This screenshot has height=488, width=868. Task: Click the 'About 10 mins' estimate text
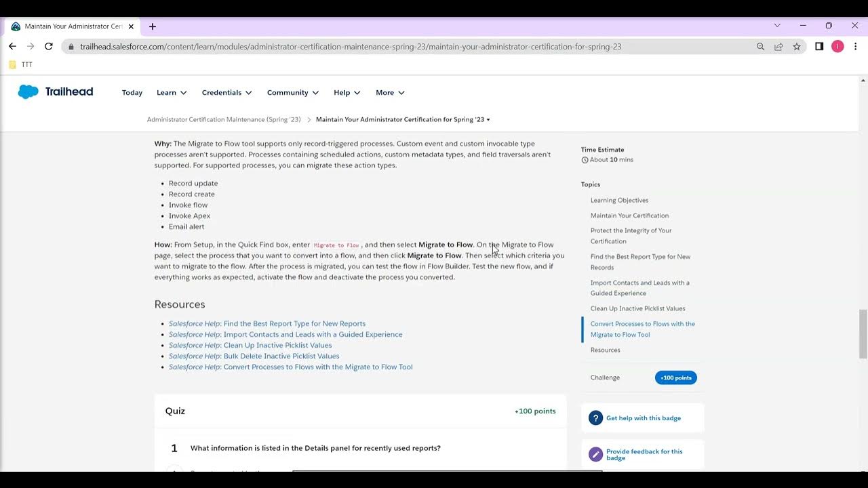click(x=612, y=160)
